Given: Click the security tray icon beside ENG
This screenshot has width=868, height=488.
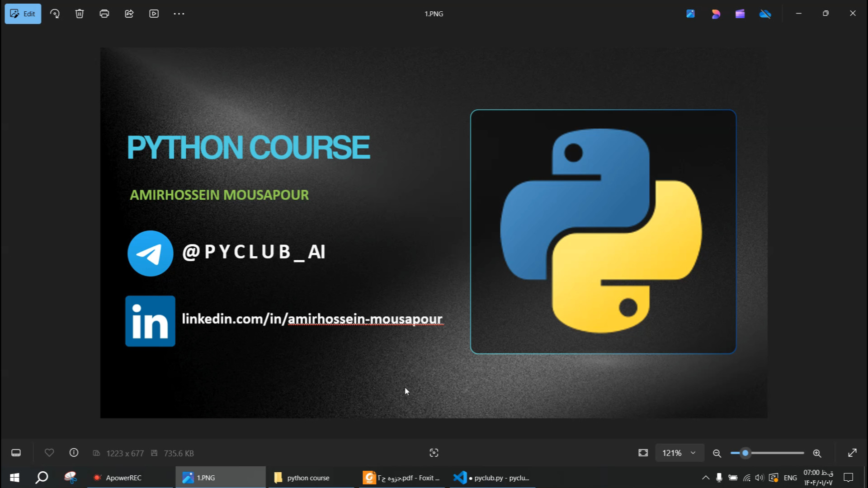Looking at the screenshot, I should click(x=774, y=478).
